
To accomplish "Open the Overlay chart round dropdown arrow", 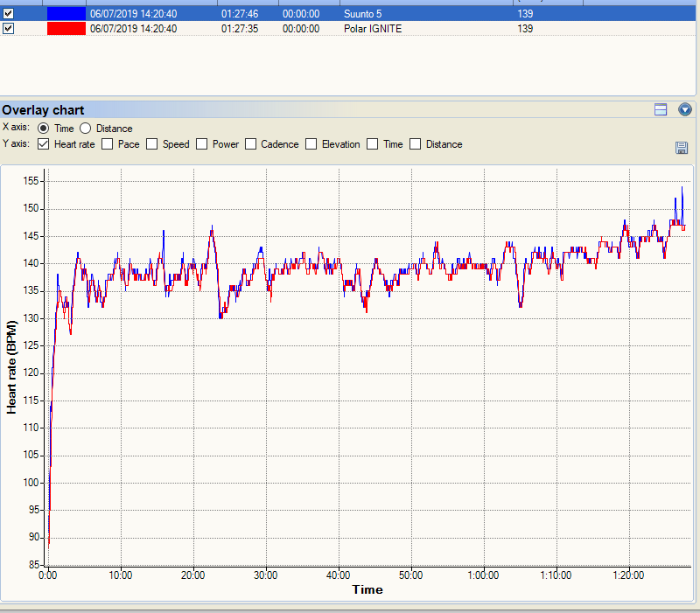I will (685, 109).
